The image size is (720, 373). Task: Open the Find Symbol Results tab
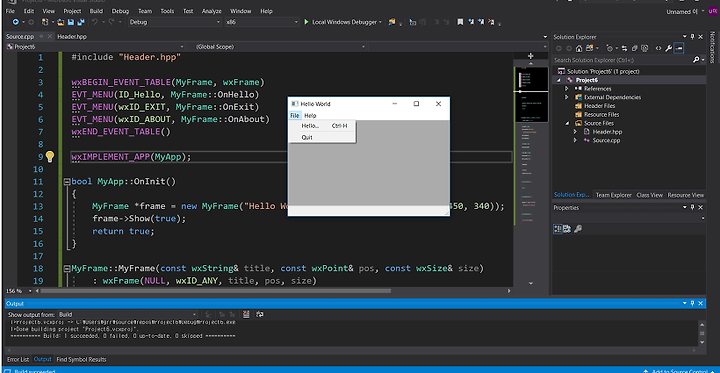pyautogui.click(x=81, y=359)
